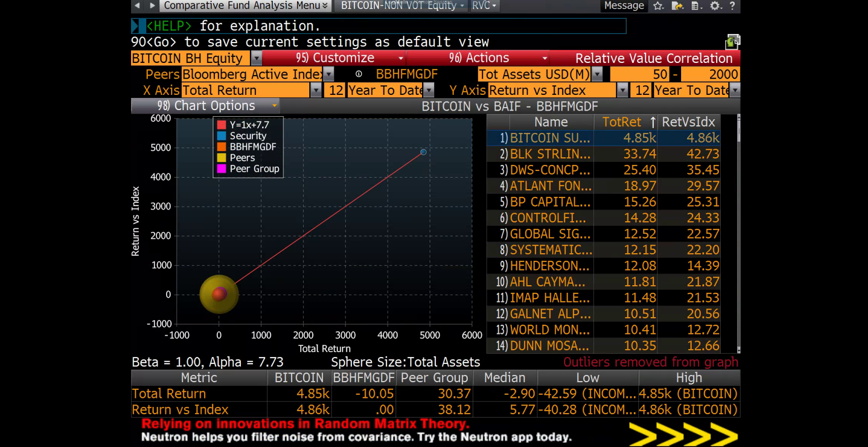
Task: Expand the X Axis Total Return dropdown
Action: click(x=316, y=90)
